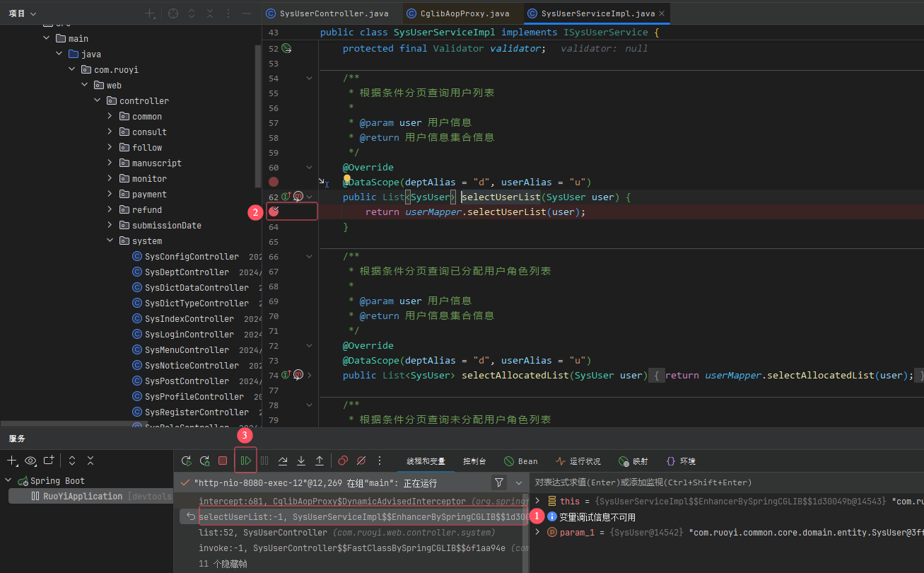Hide the project panel with minimize icon

(247, 13)
